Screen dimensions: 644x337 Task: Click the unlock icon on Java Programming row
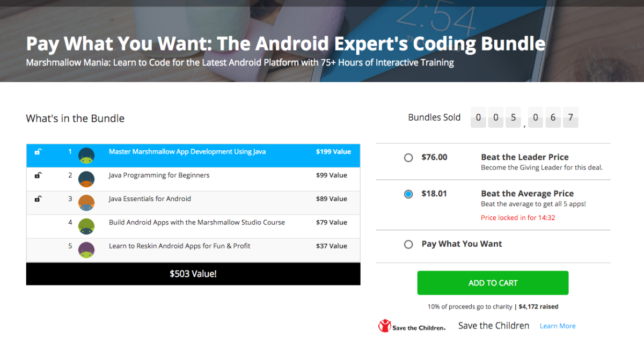(x=38, y=175)
